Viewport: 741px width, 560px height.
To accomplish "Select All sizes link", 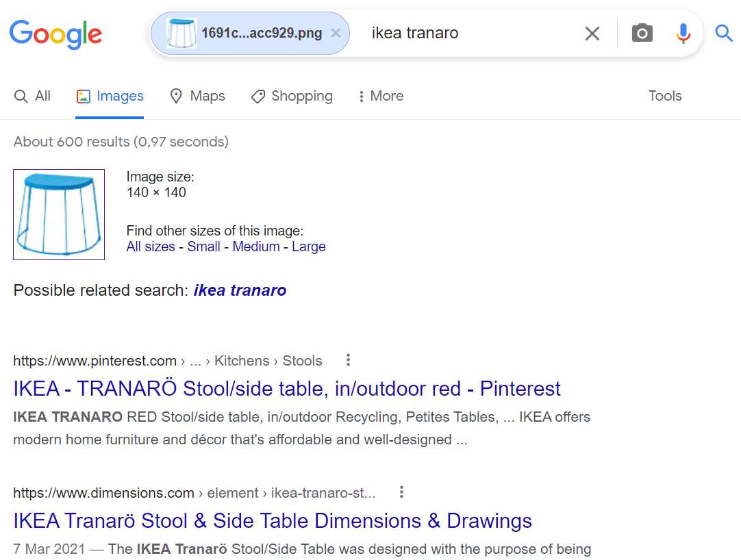I will [x=151, y=246].
